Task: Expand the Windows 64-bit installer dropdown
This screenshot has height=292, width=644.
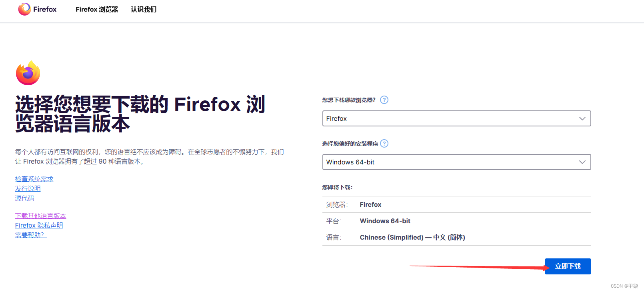Action: pos(456,162)
